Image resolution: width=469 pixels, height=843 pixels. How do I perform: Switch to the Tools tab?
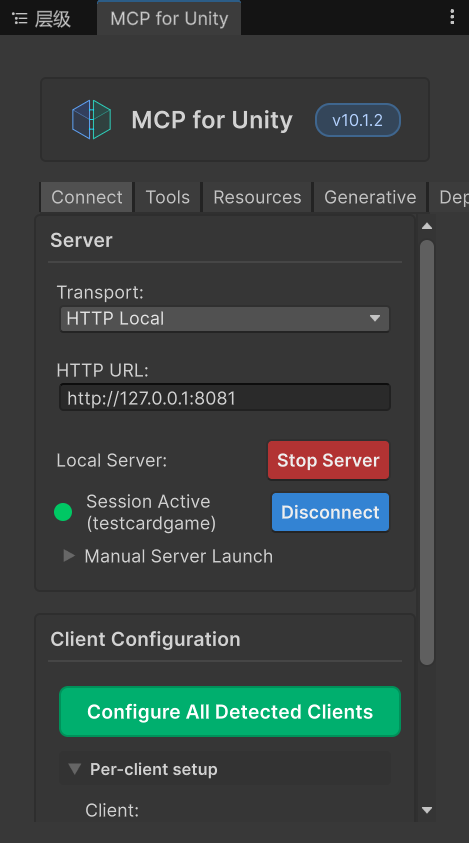167,197
